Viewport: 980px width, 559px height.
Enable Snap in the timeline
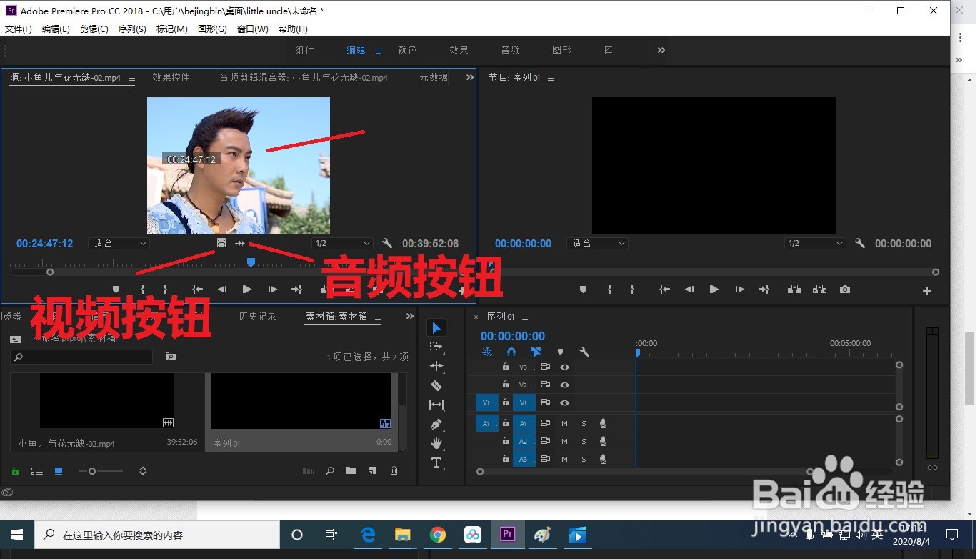click(511, 351)
